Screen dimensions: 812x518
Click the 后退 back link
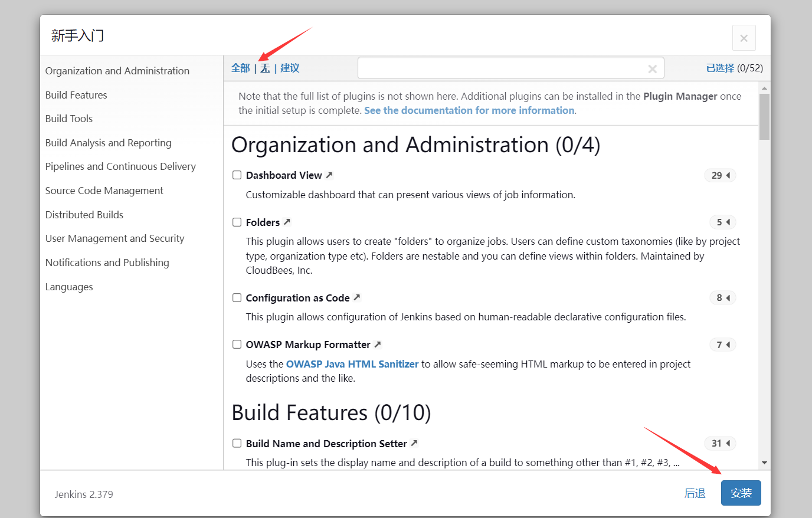pyautogui.click(x=695, y=493)
